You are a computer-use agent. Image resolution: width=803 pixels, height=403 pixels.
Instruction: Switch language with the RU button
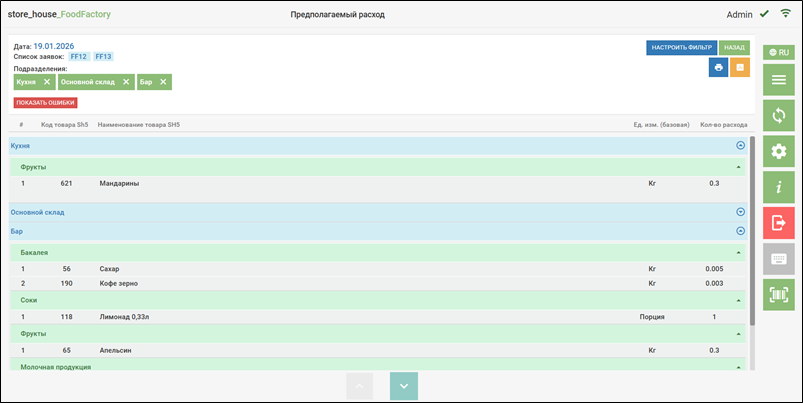(x=778, y=51)
